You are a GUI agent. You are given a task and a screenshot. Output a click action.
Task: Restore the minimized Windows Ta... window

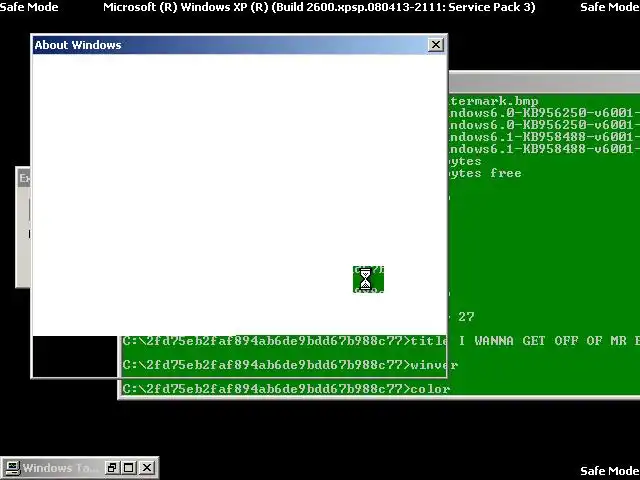(x=111, y=468)
